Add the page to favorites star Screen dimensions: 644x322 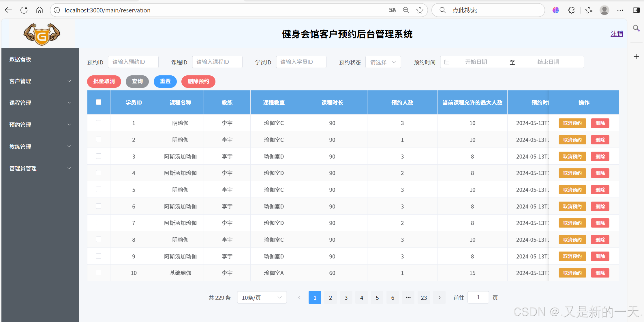pos(420,10)
